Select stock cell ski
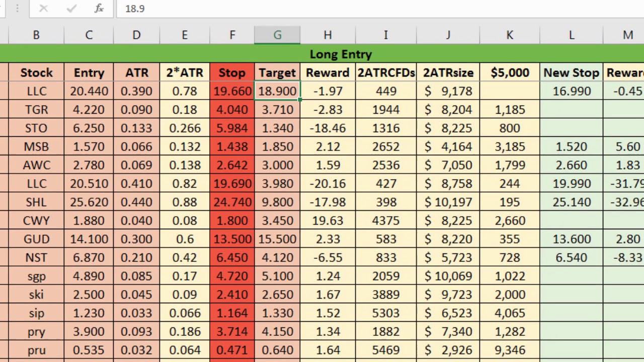Viewport: 644px width, 362px height. (36, 294)
